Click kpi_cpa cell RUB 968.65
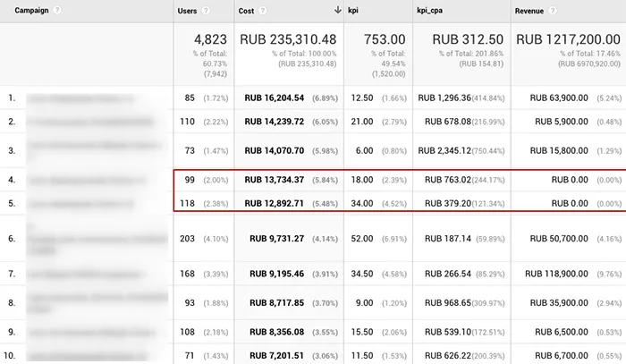Image resolution: width=626 pixels, height=364 pixels. pos(448,303)
